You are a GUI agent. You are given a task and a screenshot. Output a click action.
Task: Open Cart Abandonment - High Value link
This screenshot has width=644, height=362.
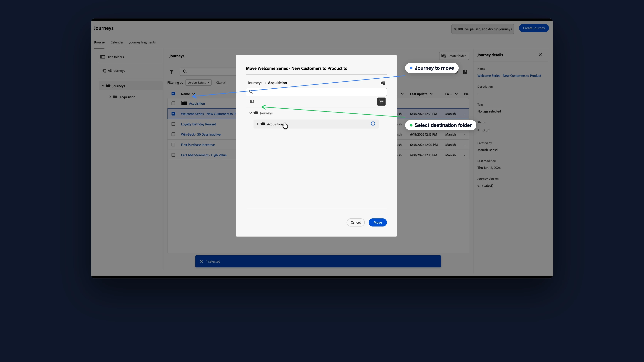pyautogui.click(x=204, y=155)
